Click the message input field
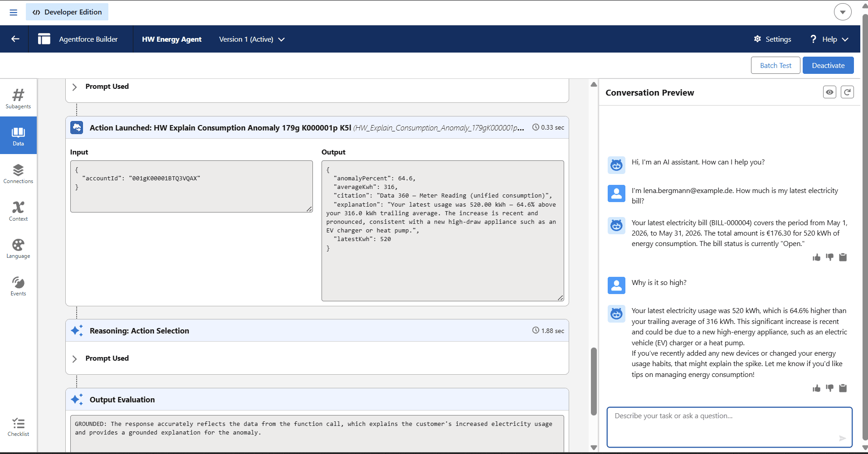Screen dimensions: 868x454 [x=729, y=427]
